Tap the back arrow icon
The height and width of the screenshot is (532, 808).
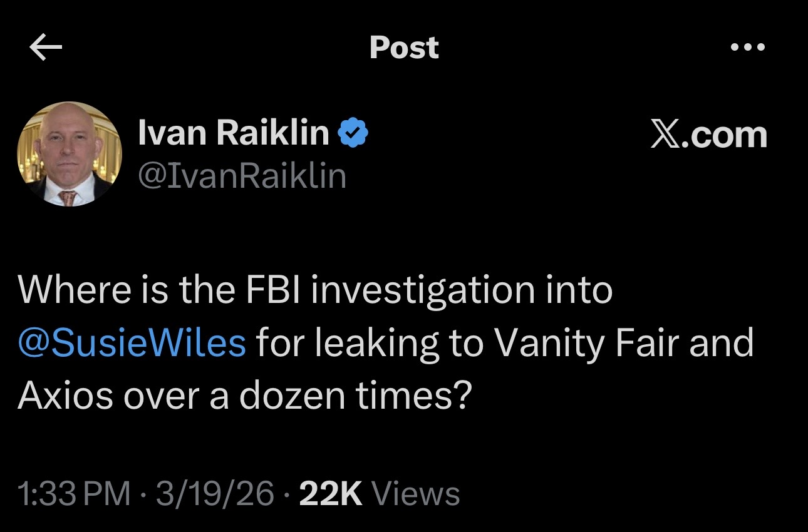click(x=46, y=48)
